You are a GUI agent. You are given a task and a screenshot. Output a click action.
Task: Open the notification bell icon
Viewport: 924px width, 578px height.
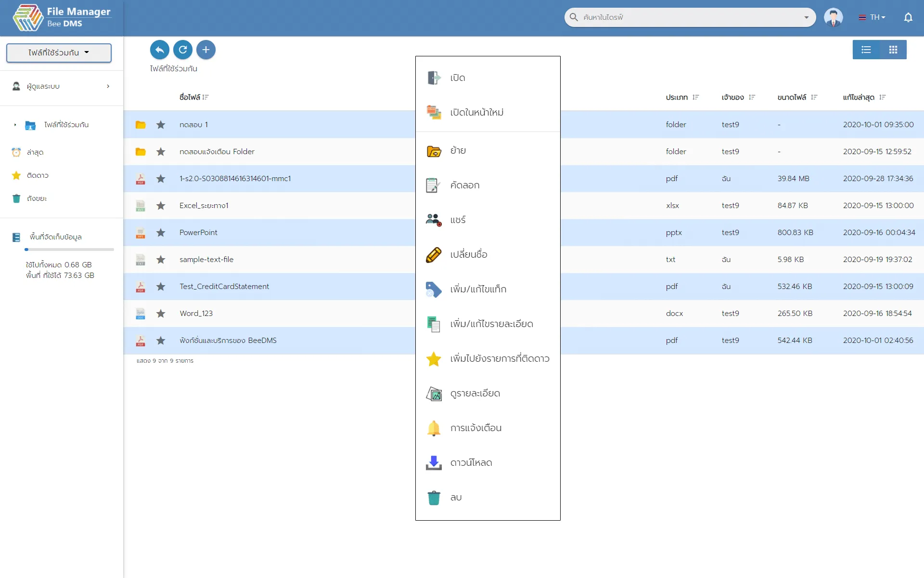point(908,17)
